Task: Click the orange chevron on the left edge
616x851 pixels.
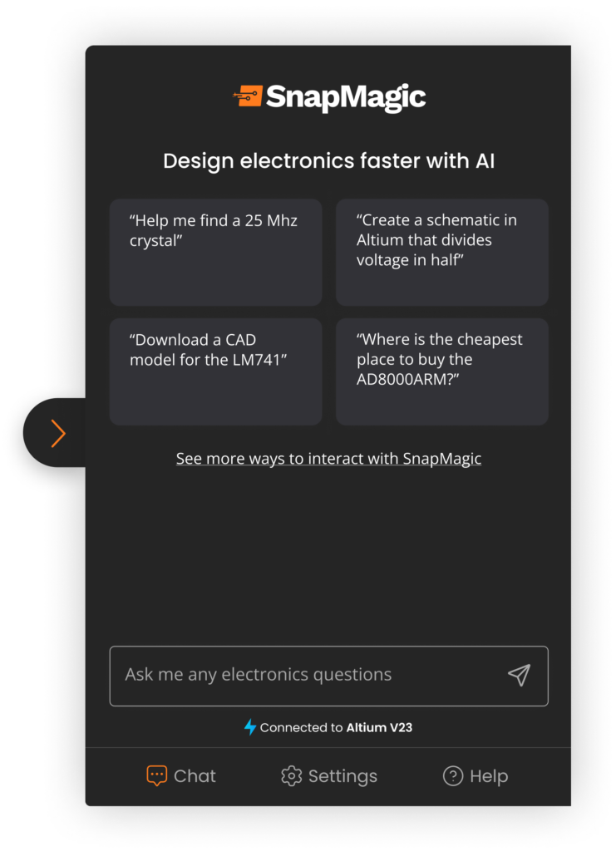Action: (57, 433)
